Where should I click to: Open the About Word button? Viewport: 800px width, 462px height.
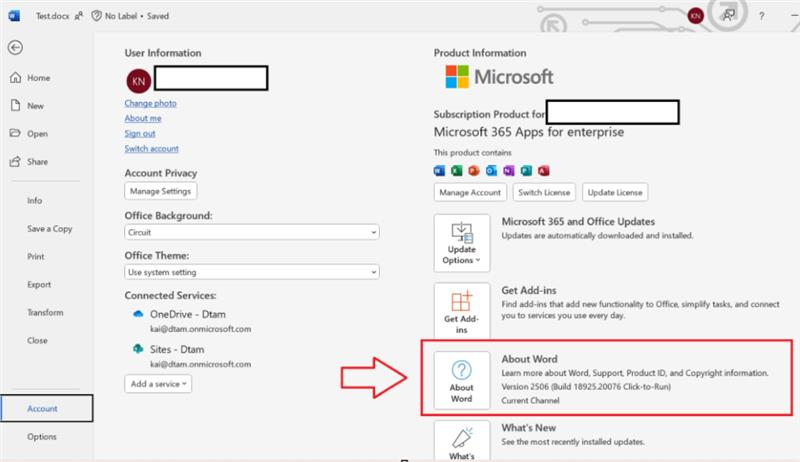[462, 380]
